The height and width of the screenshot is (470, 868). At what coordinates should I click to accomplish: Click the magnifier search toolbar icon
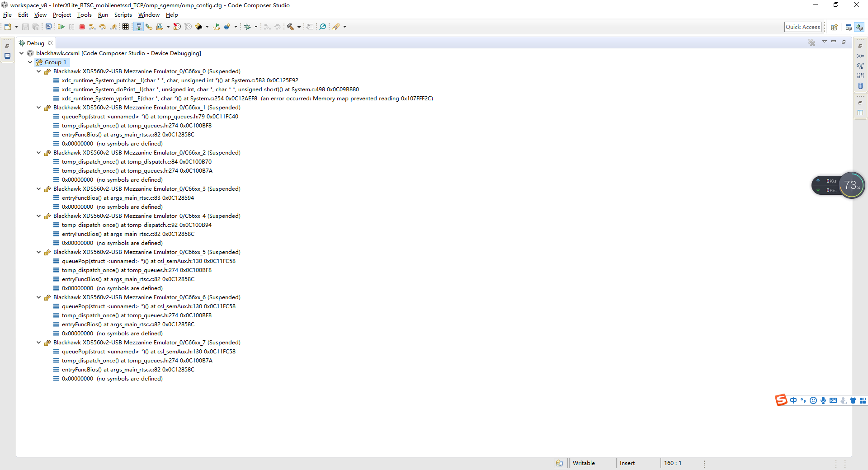coord(323,27)
